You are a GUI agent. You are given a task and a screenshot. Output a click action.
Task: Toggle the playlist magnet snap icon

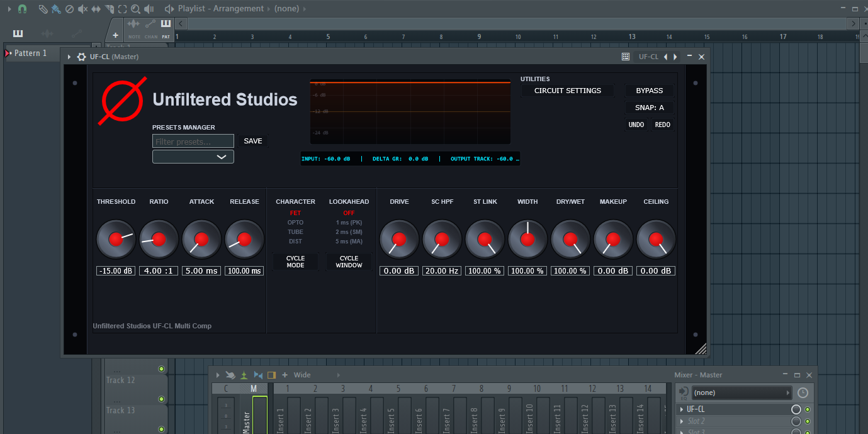(x=22, y=9)
